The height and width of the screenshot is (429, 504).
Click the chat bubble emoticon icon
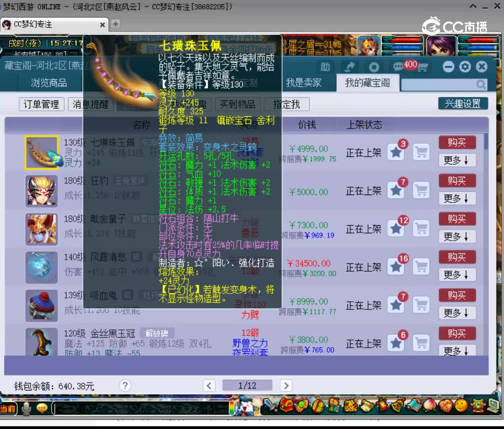tap(42, 408)
